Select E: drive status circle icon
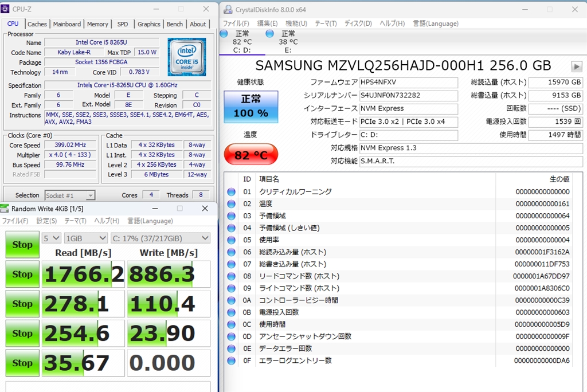The image size is (587, 392). coord(269,34)
